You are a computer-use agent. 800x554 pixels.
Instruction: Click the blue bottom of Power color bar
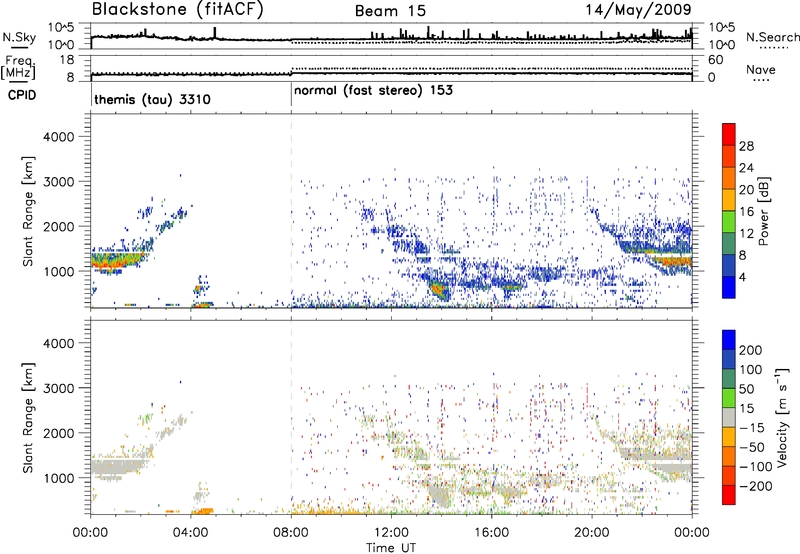coord(729,287)
